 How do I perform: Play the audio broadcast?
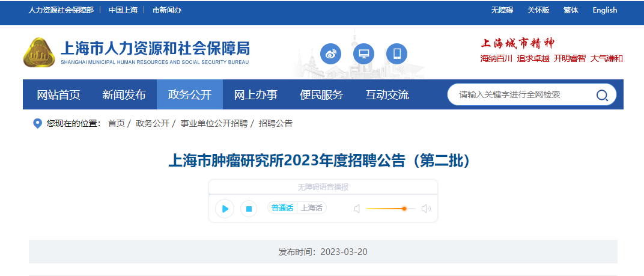tap(225, 209)
